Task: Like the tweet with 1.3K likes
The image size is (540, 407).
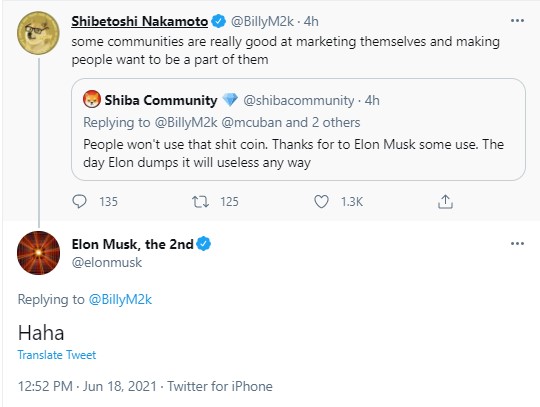Action: 321,202
